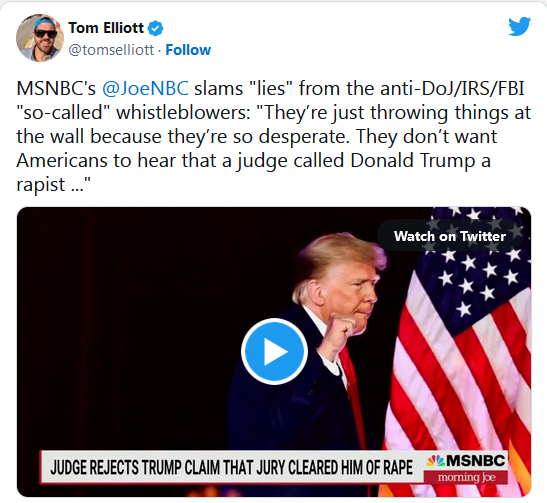Follow the @tomselliott account
This screenshot has width=547, height=503.
pos(188,50)
